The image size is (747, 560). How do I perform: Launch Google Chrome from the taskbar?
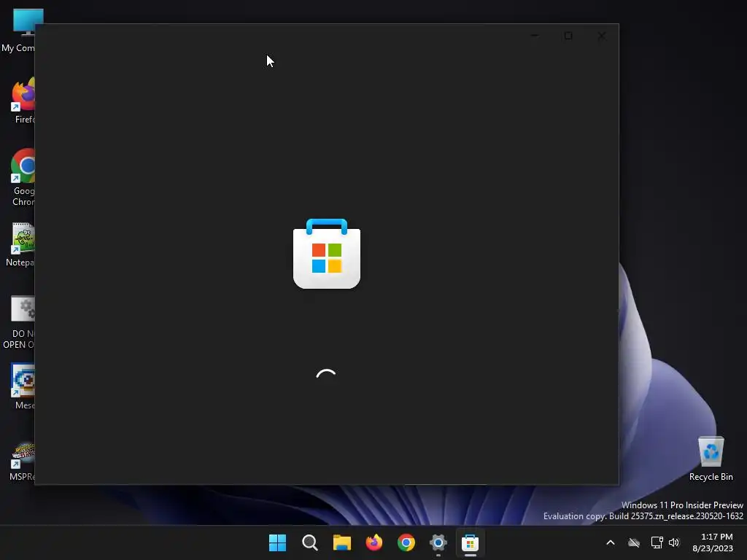point(406,542)
